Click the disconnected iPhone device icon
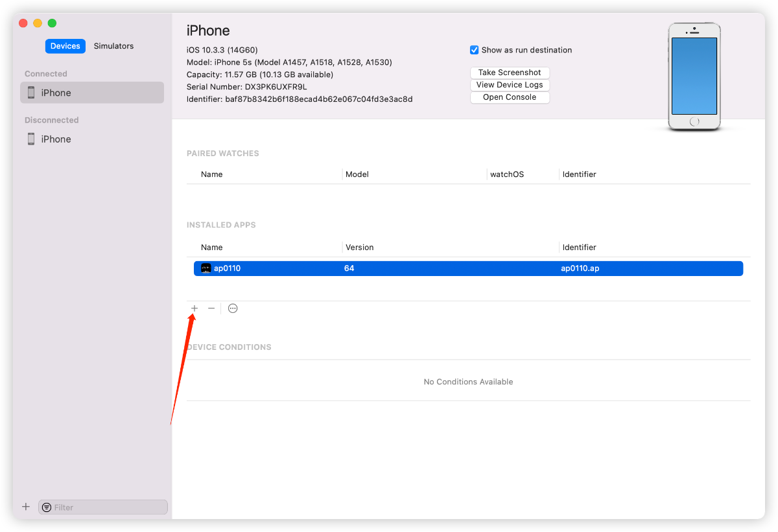778x532 pixels. click(31, 139)
